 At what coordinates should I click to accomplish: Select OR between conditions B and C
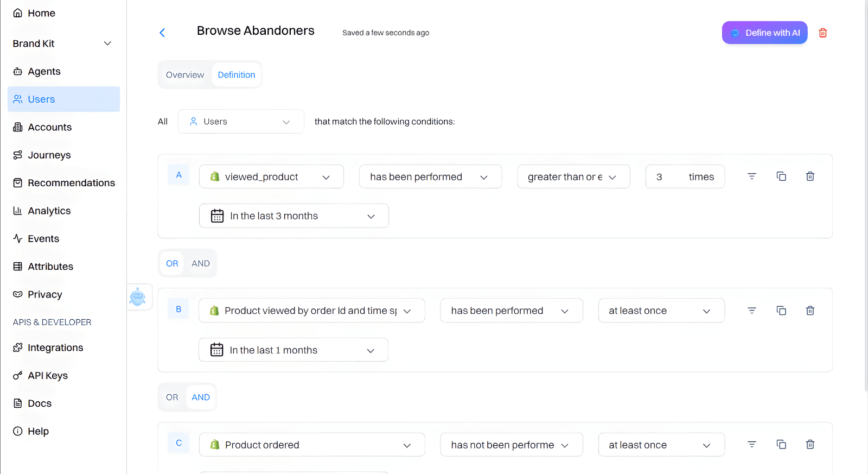point(172,397)
